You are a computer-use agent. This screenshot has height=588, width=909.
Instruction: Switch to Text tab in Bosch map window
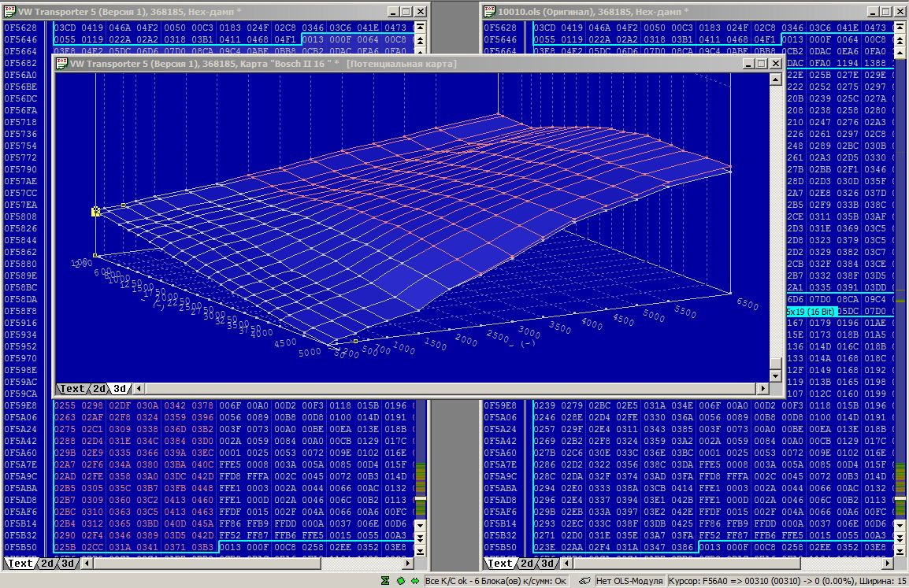point(72,389)
